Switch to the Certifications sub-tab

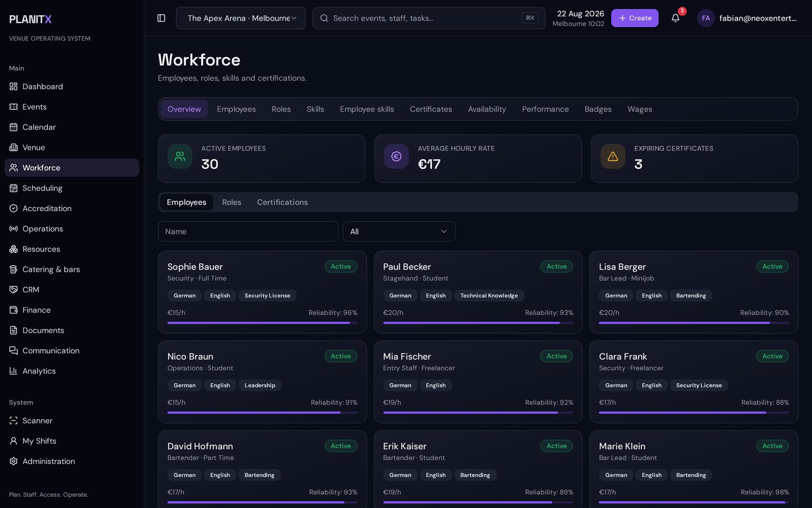283,202
